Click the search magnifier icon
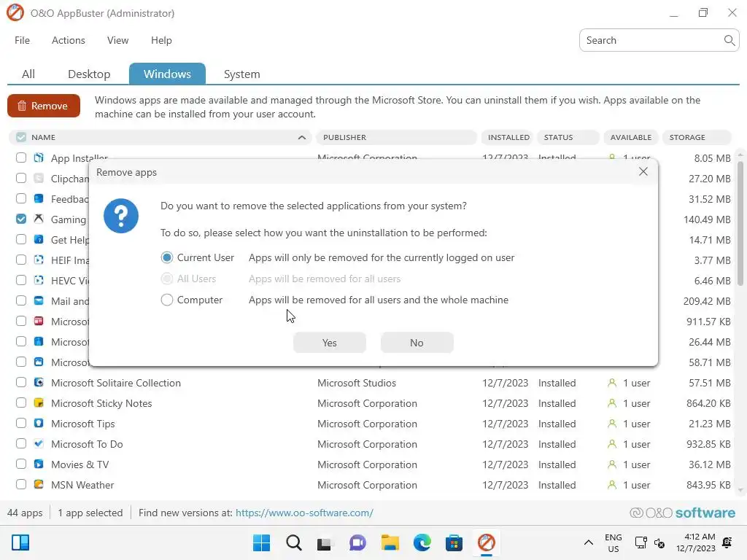Image resolution: width=747 pixels, height=560 pixels. click(729, 41)
